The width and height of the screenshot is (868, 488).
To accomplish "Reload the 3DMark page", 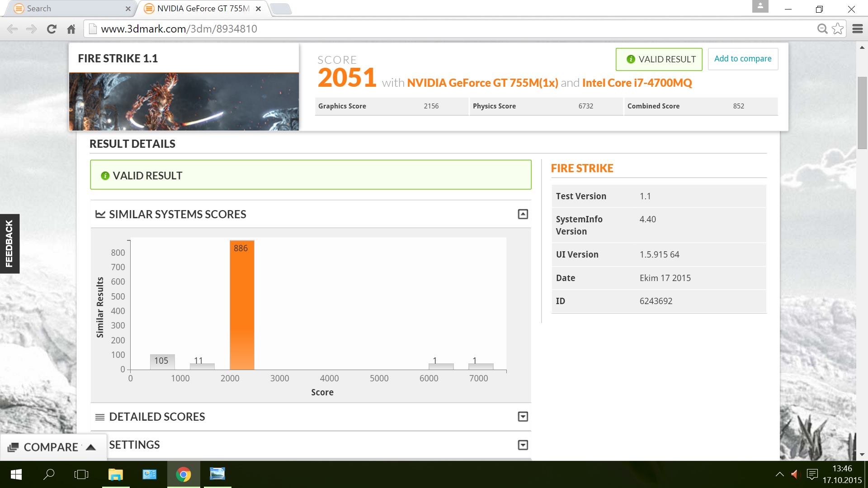I will tap(52, 29).
